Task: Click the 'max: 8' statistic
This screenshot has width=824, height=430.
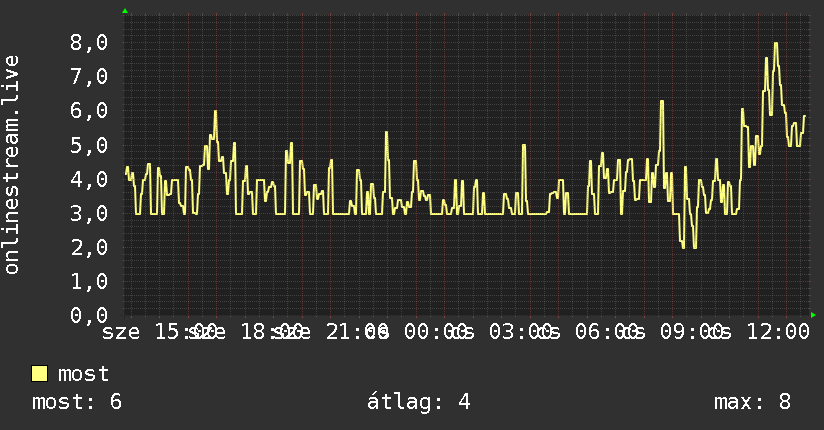Action: 752,402
